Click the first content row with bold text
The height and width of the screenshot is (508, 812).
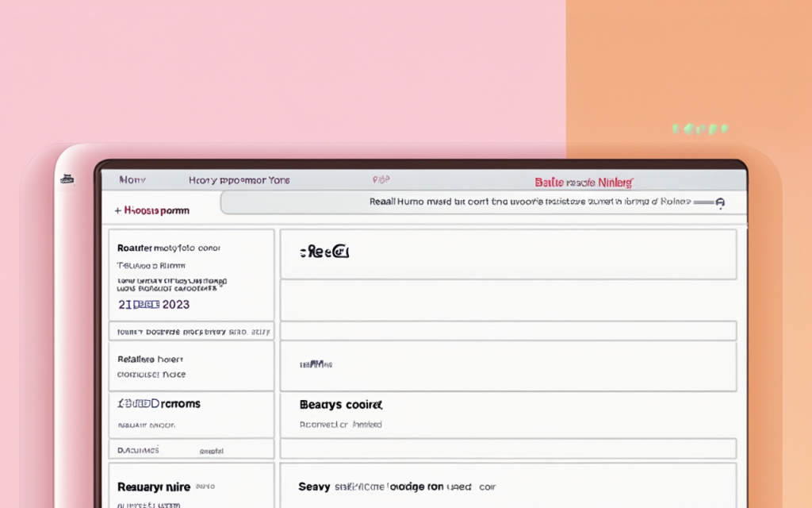coord(324,252)
